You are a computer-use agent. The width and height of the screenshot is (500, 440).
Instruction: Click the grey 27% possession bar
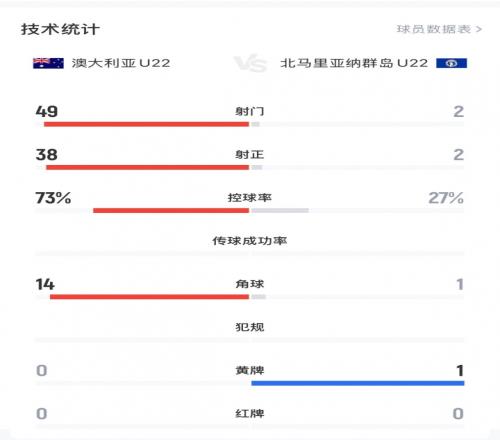point(280,210)
